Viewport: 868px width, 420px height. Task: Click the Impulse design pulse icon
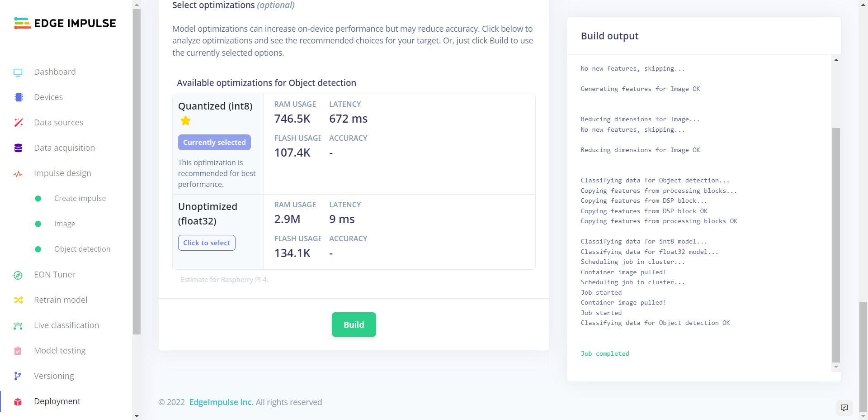(18, 174)
